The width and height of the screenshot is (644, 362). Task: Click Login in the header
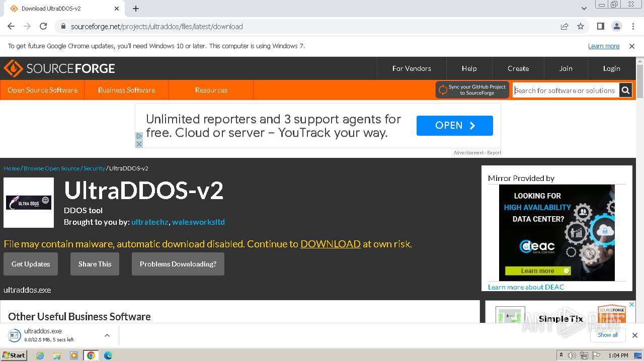tap(611, 68)
